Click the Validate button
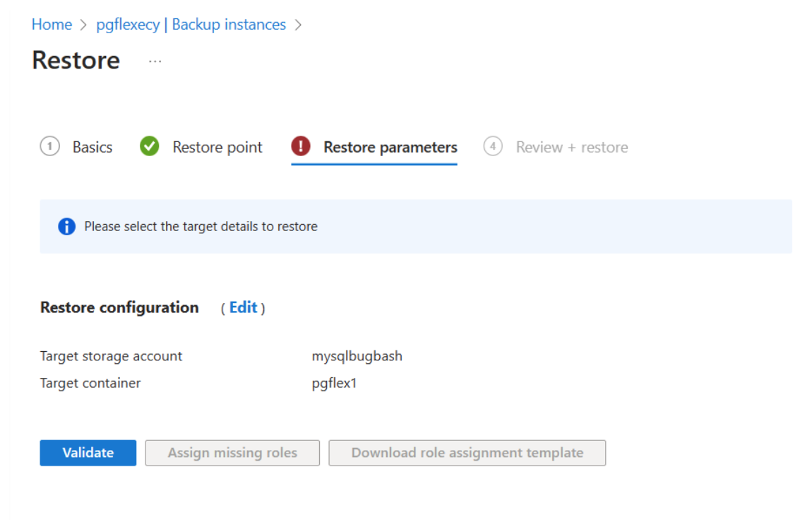812x520 pixels. tap(88, 453)
